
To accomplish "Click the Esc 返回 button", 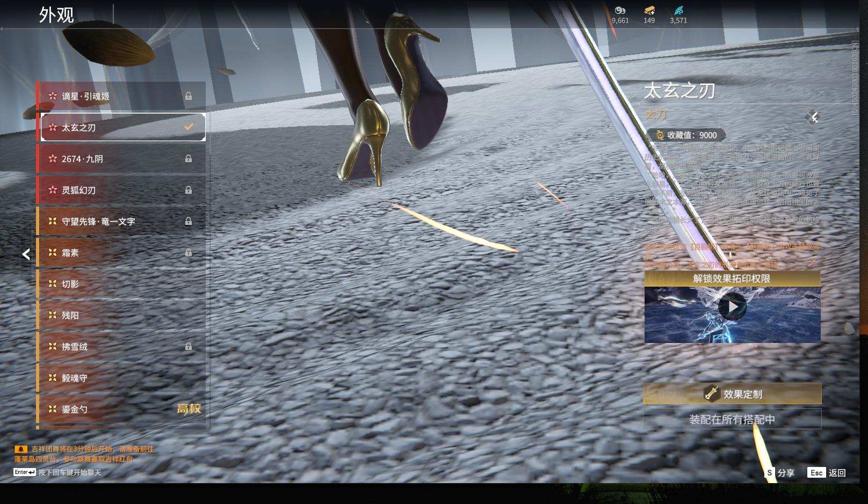I will 827,473.
